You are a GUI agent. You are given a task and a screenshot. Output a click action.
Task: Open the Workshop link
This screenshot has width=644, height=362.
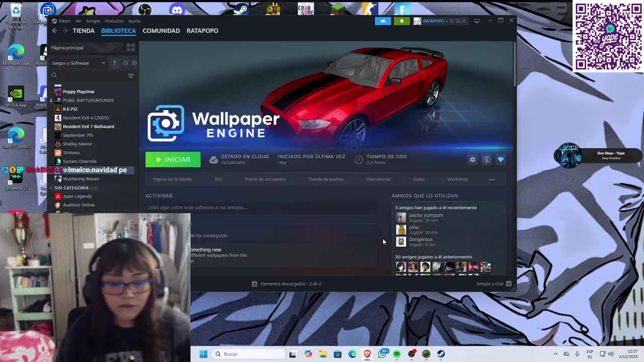(x=457, y=179)
